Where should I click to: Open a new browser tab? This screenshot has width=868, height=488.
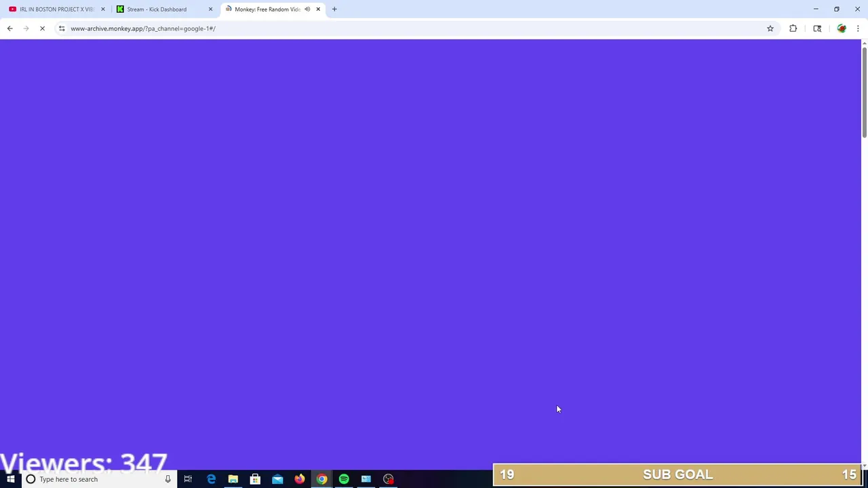(334, 9)
